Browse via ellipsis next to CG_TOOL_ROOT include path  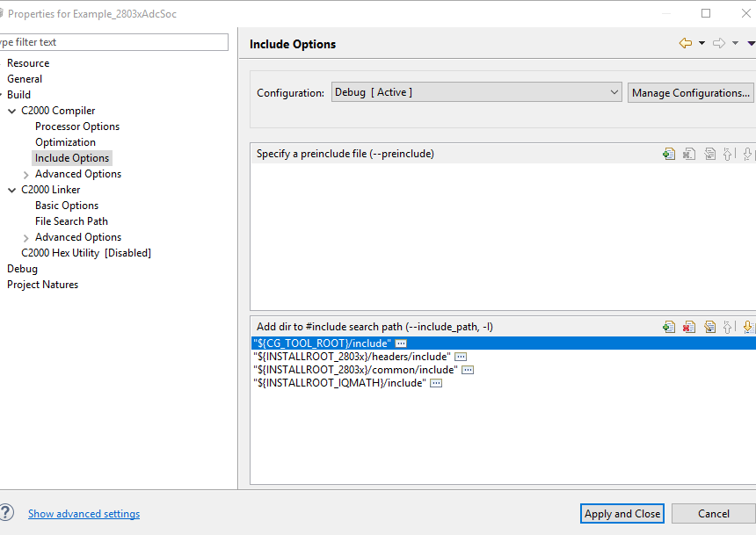(401, 343)
